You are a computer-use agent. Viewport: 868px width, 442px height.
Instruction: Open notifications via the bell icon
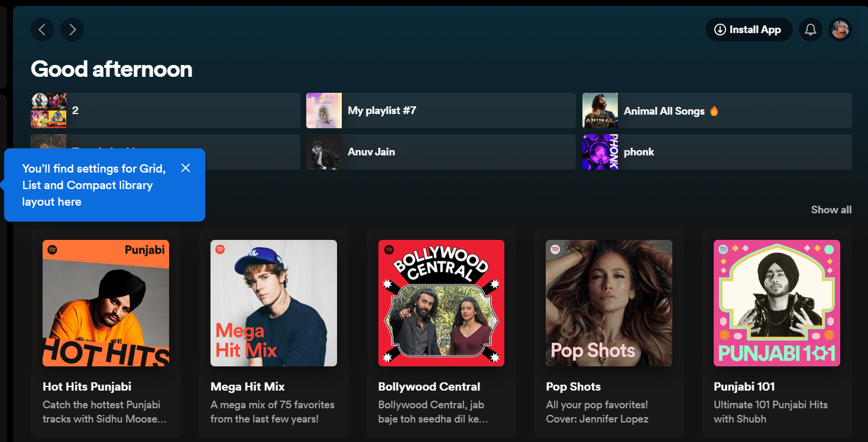pyautogui.click(x=811, y=30)
